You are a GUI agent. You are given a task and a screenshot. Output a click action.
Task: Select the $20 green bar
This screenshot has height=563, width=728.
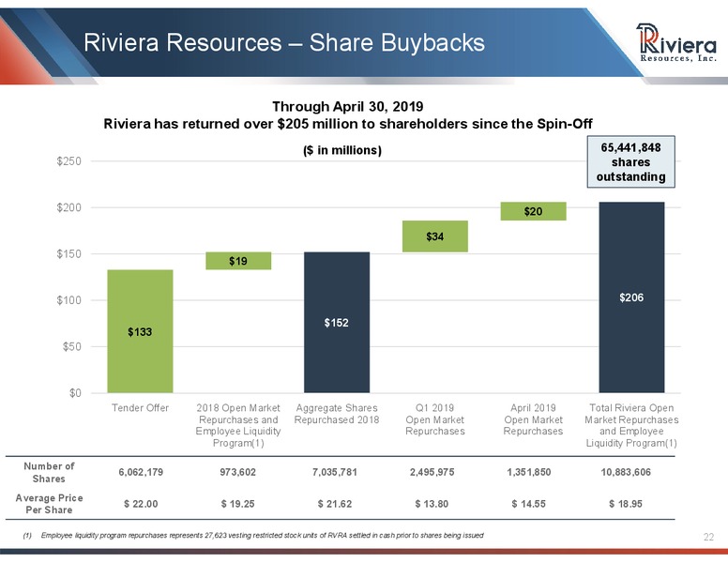pyautogui.click(x=533, y=211)
